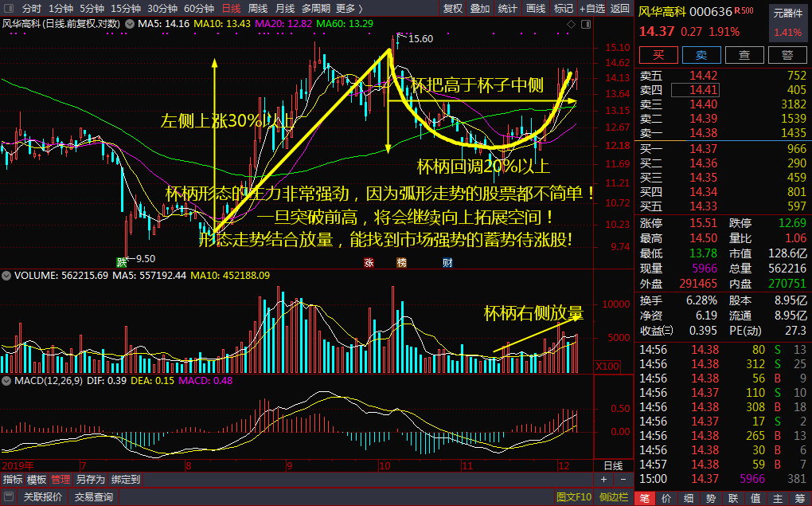812x506 pixels.
Task: Click the 元器件 sector box
Action: [787, 22]
